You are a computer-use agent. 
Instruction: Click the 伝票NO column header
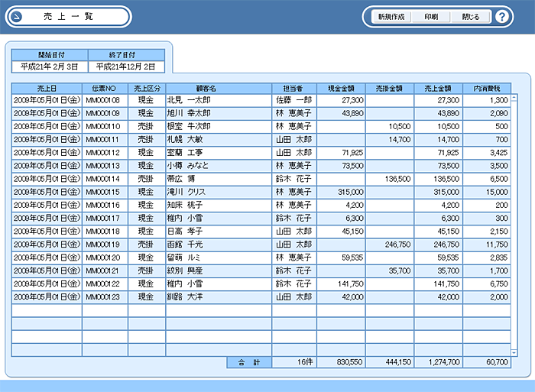pyautogui.click(x=105, y=88)
